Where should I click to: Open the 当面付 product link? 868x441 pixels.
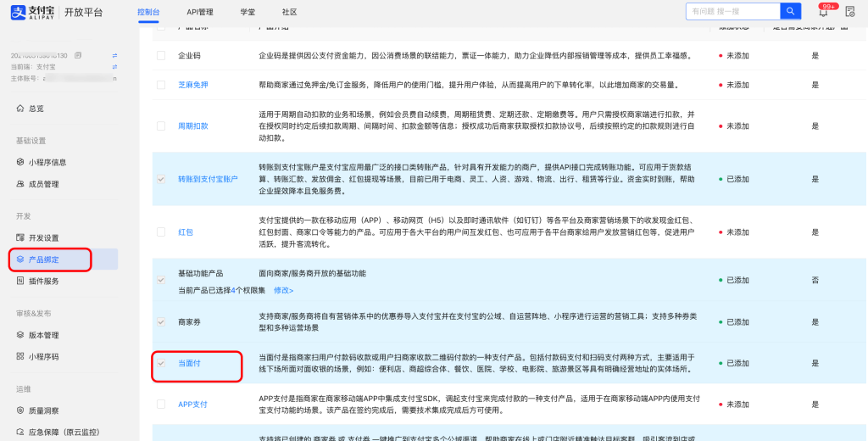[189, 363]
